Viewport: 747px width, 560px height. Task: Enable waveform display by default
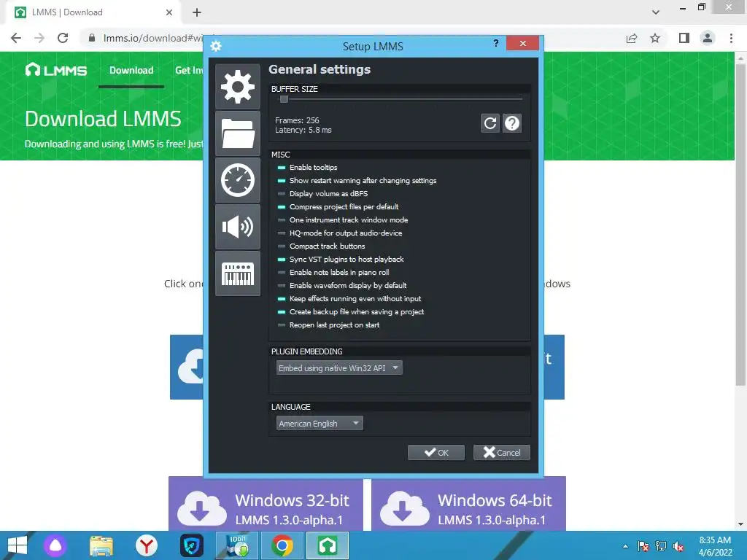[342, 285]
